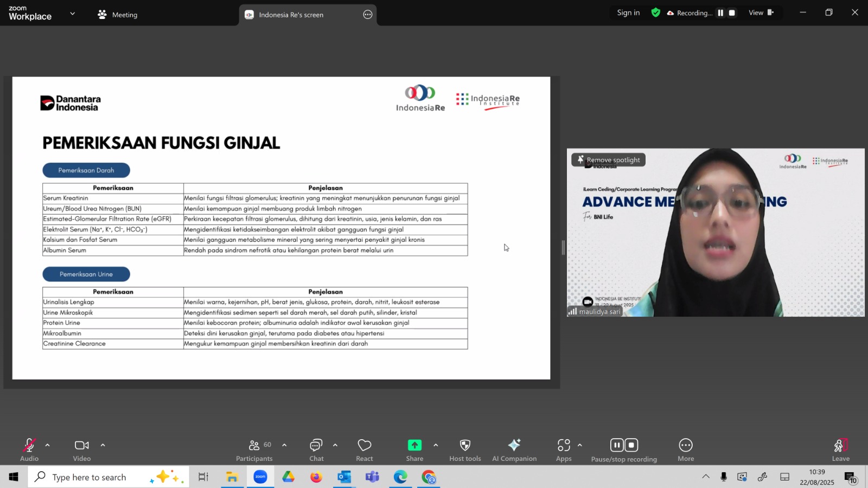Switch to the Meeting tab
The height and width of the screenshot is (488, 868).
(118, 15)
